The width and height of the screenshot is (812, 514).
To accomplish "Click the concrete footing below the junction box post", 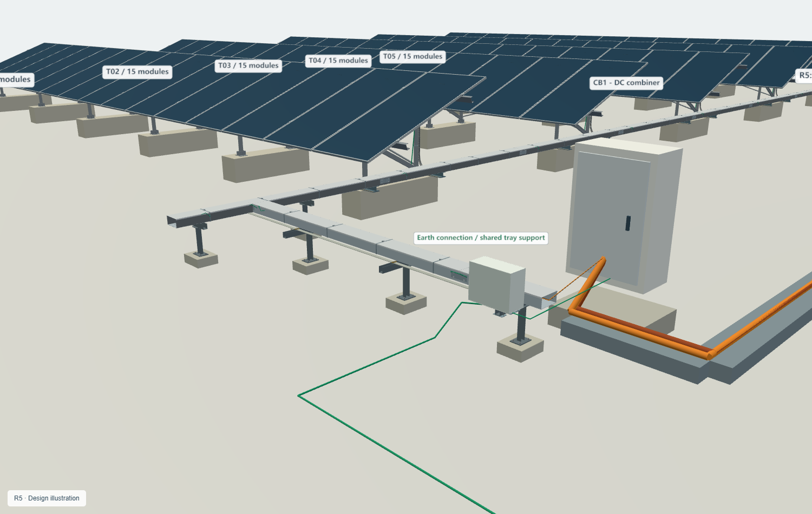I will pos(520,347).
